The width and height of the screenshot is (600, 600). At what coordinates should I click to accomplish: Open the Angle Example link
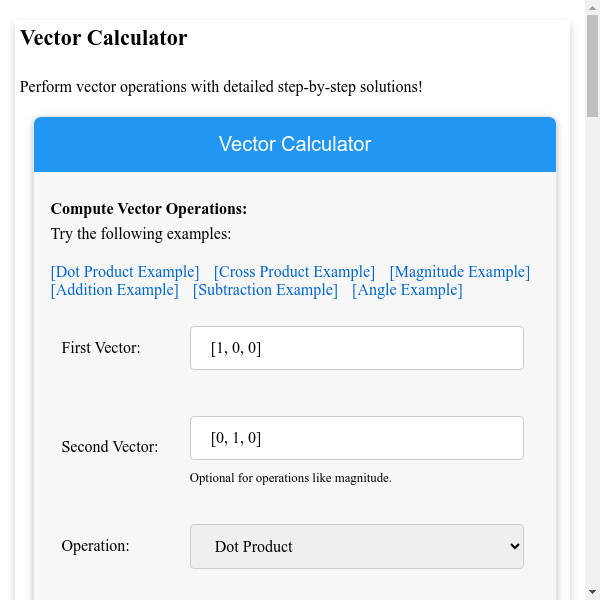(407, 290)
